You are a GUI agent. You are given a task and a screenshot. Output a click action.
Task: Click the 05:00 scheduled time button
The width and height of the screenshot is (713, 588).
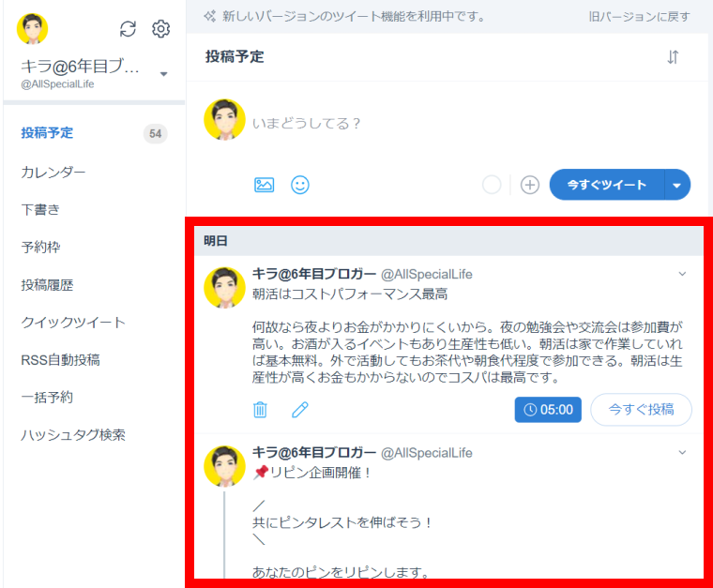[548, 410]
